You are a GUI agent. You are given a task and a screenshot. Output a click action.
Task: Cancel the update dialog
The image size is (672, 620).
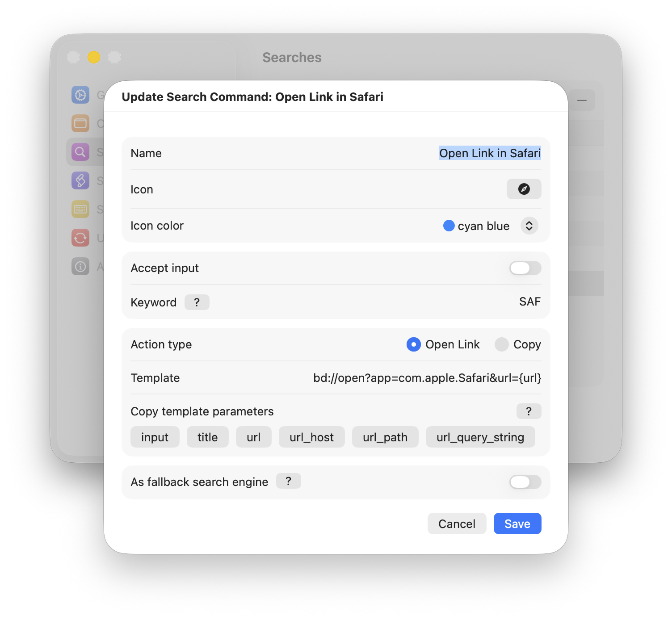pos(457,524)
